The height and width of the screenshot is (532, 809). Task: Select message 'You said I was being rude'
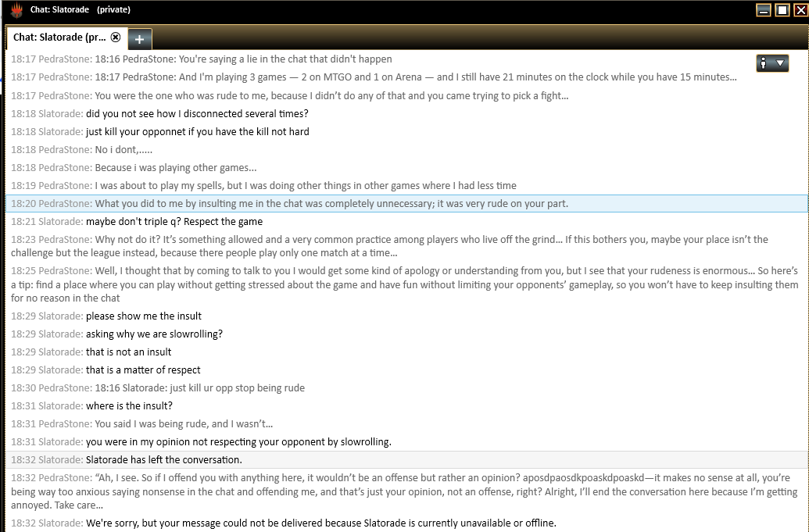[406, 424]
